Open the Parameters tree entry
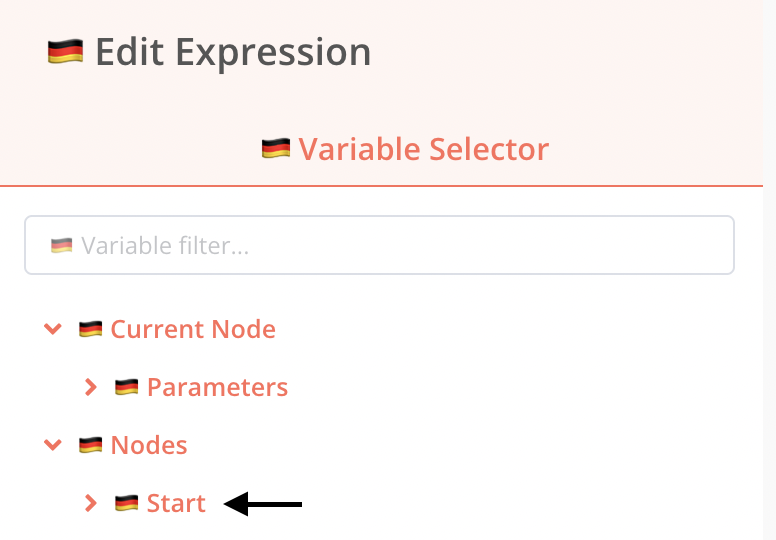The width and height of the screenshot is (776, 540). tap(217, 387)
